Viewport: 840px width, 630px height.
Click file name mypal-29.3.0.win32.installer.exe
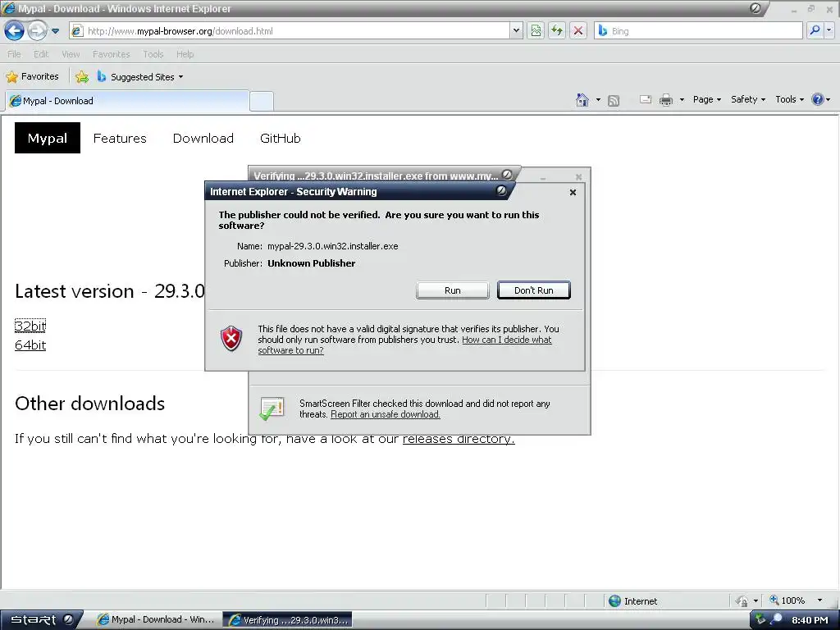click(333, 246)
